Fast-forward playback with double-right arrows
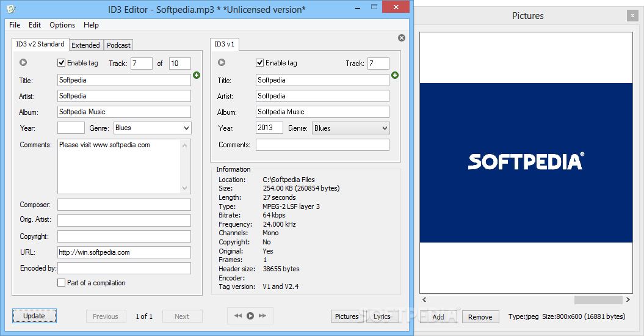 [262, 316]
